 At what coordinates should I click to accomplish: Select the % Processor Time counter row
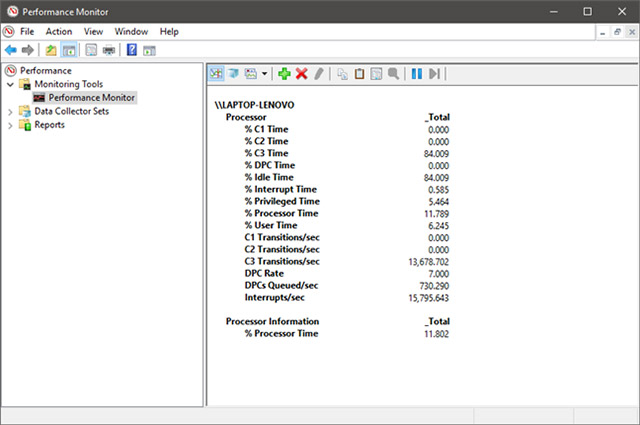282,213
